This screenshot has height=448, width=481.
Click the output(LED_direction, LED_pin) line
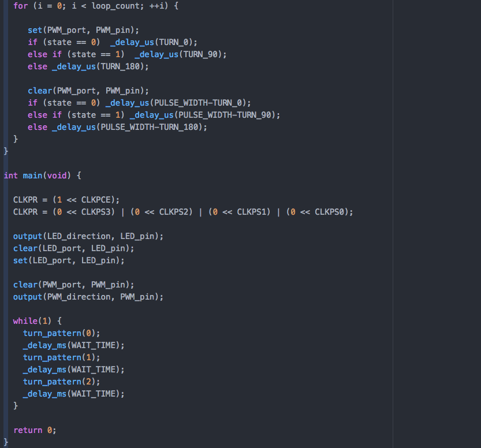pyautogui.click(x=88, y=236)
